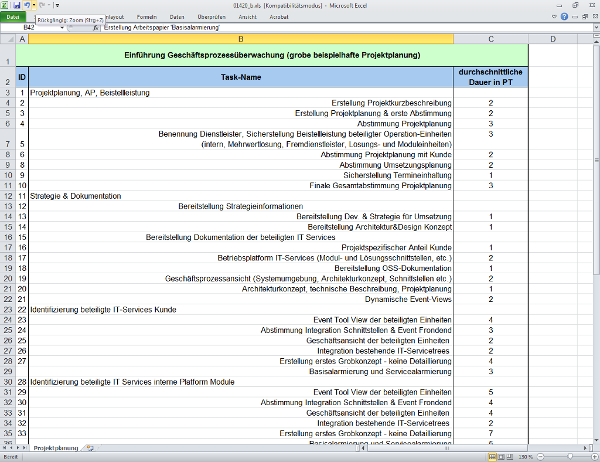
Task: Minimize the ribbon with the caret icon
Action: tap(554, 17)
